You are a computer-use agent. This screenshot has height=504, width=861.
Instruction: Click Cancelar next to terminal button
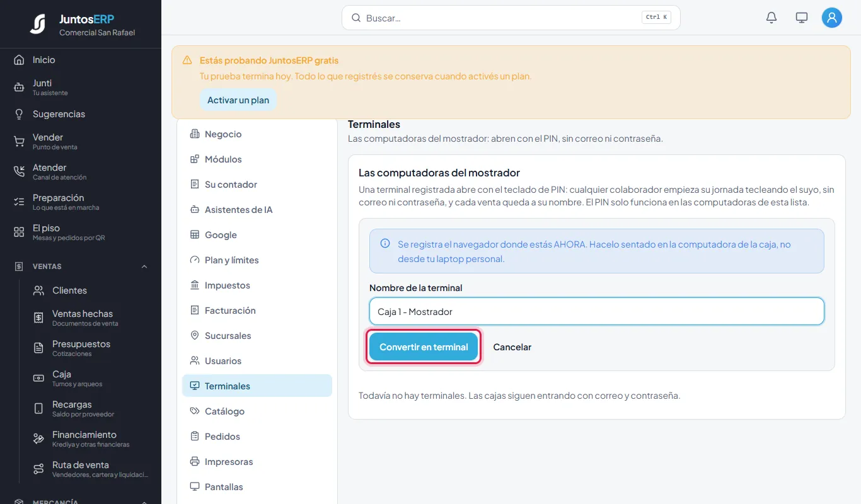coord(512,347)
